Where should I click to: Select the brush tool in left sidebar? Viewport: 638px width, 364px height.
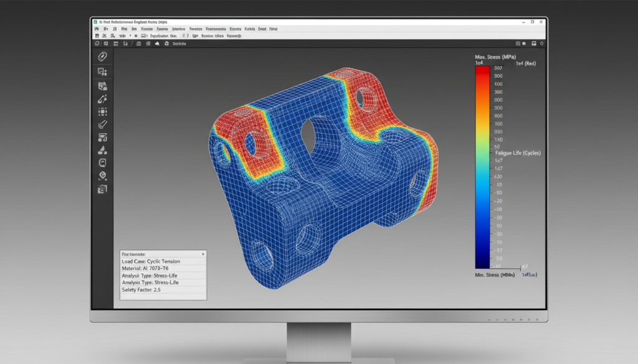coord(102,124)
